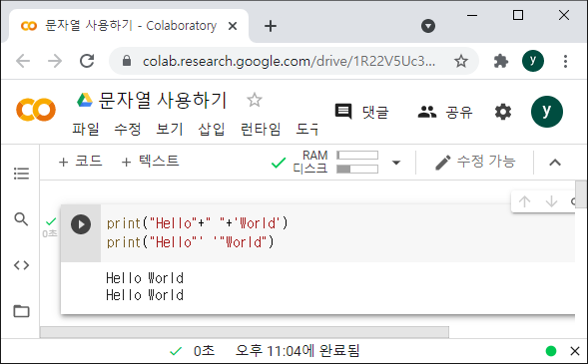This screenshot has width=588, height=364.
Task: Expand the RAM and disk resource dropdown
Action: [396, 163]
